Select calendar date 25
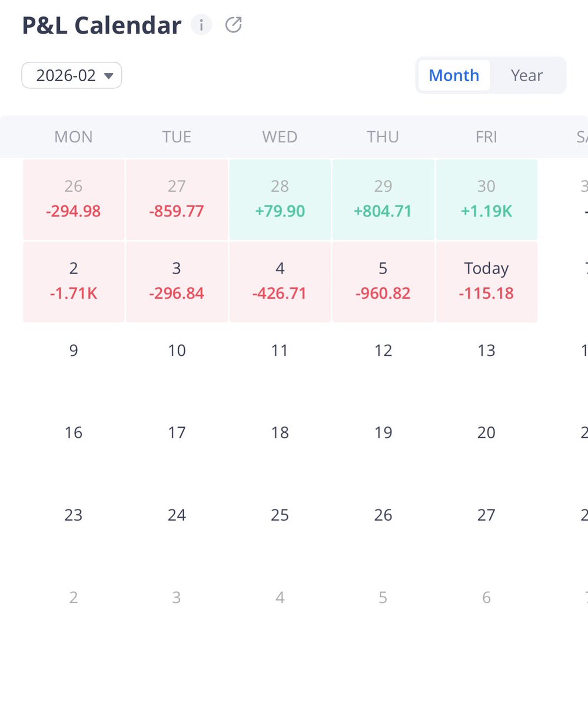The height and width of the screenshot is (706, 588). [280, 515]
